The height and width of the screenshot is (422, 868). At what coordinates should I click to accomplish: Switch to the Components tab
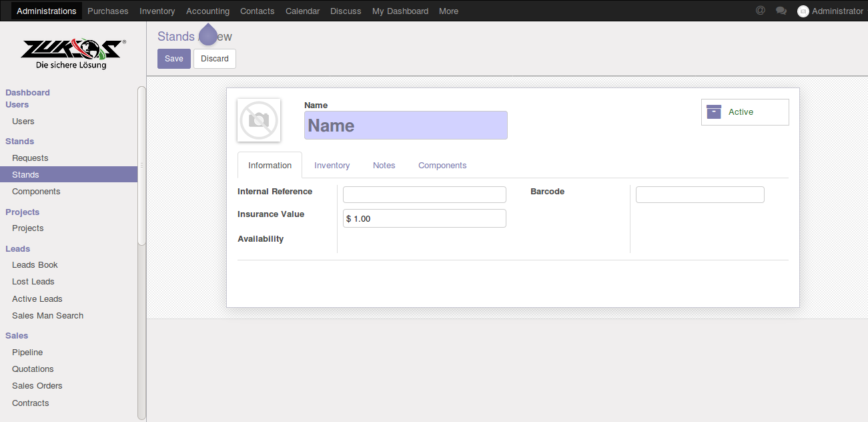click(442, 165)
